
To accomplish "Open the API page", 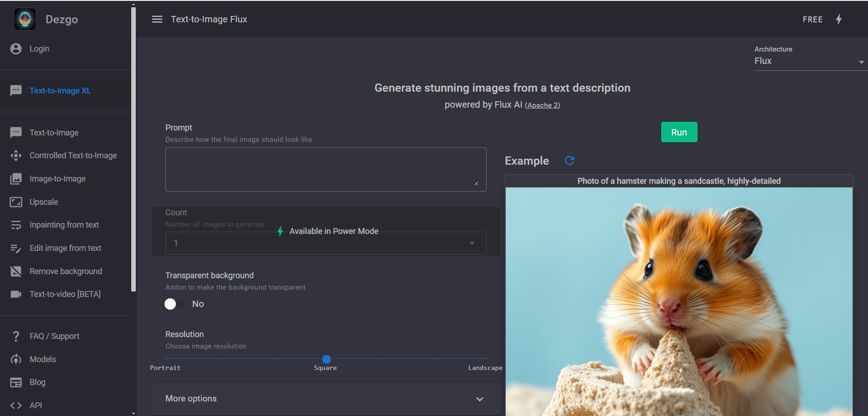I will tap(36, 405).
